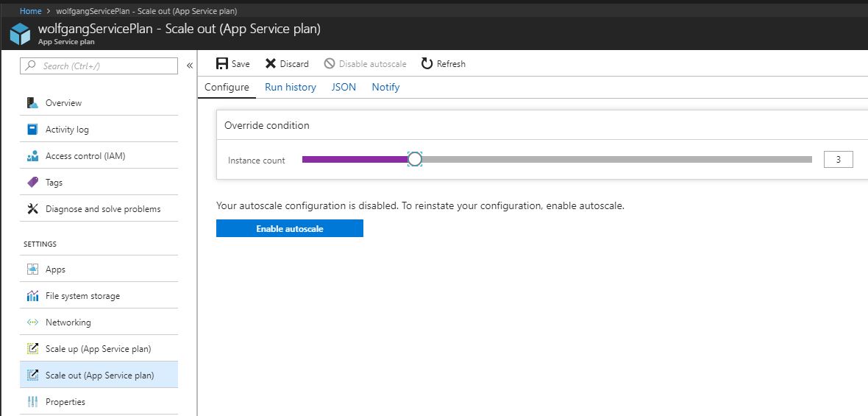Click the Properties bars icon

tap(32, 401)
